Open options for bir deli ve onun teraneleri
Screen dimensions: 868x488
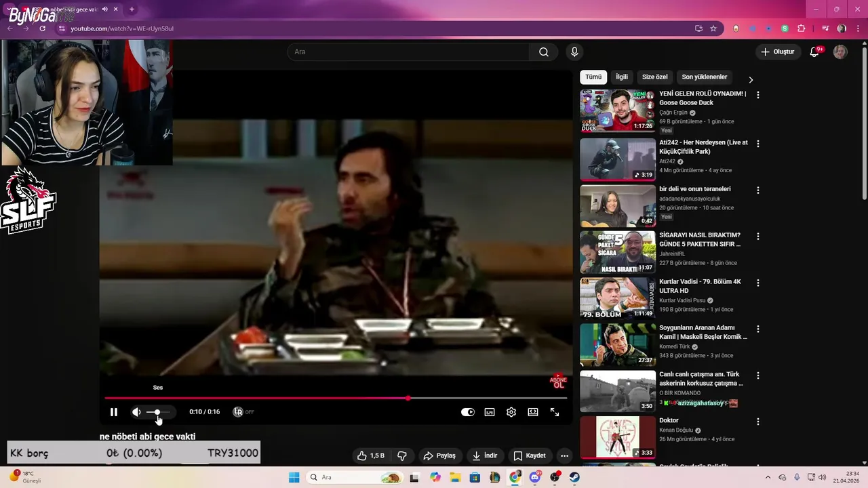click(x=758, y=190)
